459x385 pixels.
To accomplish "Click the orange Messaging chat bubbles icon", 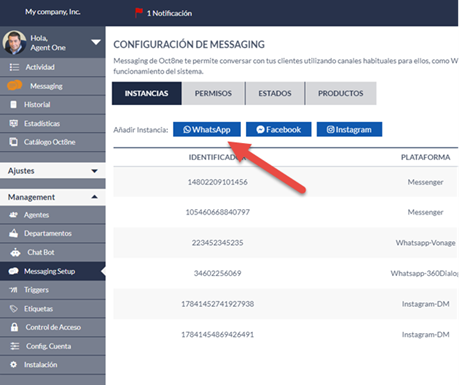I will (x=15, y=85).
